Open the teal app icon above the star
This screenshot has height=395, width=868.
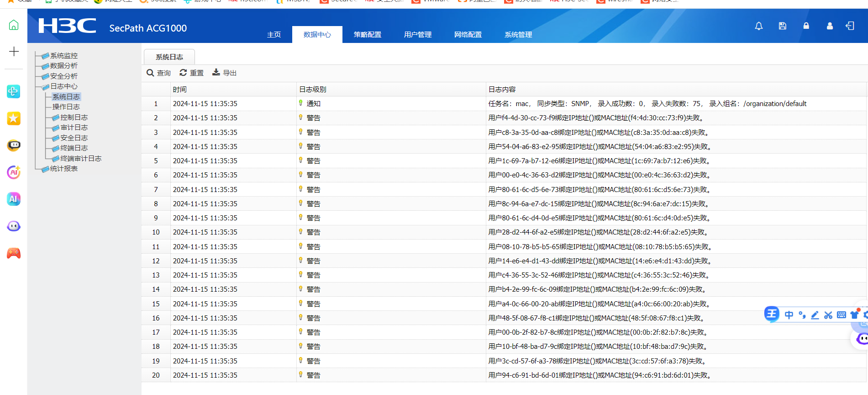(x=14, y=91)
